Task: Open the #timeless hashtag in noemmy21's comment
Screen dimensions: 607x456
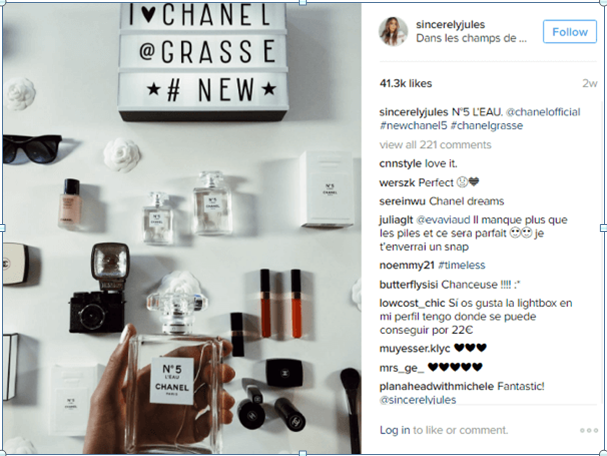Action: click(x=462, y=265)
